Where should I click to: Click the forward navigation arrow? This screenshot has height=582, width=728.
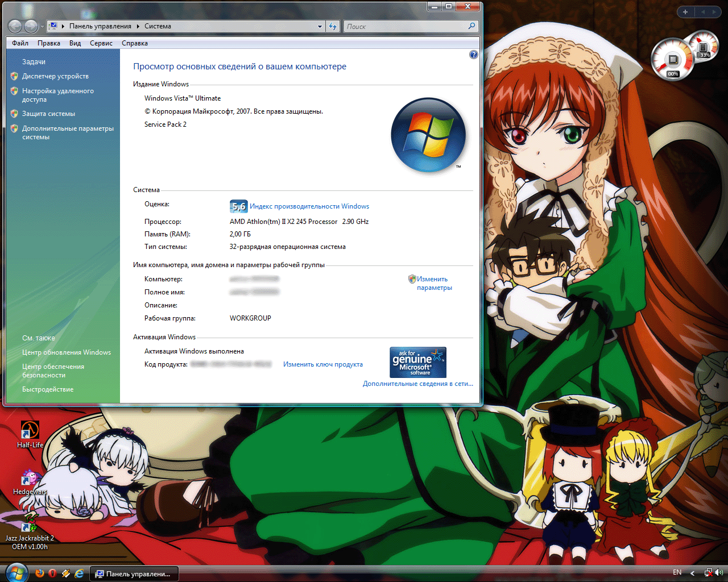(x=31, y=26)
